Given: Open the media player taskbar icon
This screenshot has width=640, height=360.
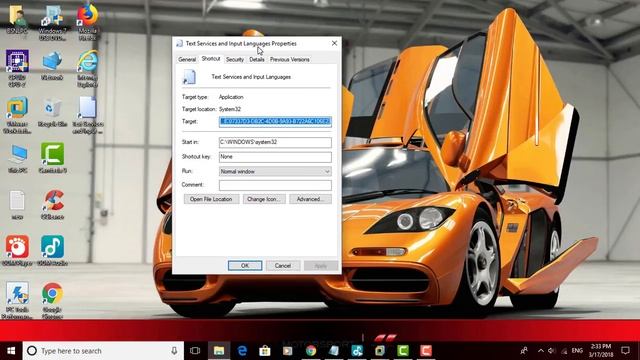Looking at the screenshot, I should [x=288, y=351].
